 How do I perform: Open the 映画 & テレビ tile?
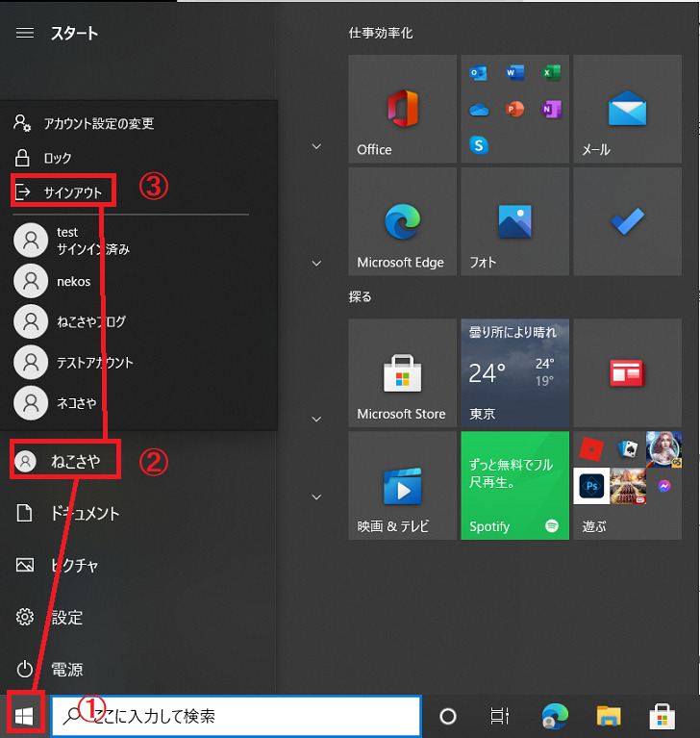402,485
